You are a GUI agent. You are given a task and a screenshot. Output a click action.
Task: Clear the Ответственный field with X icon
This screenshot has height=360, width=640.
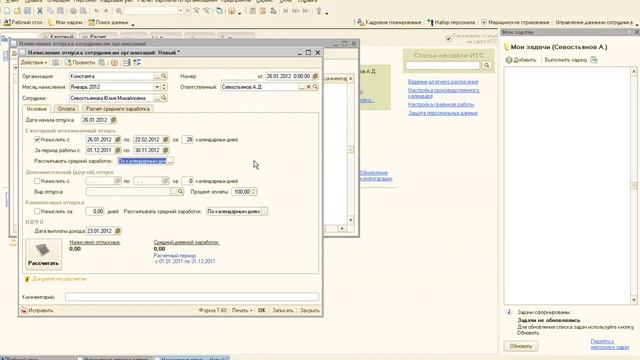[x=309, y=87]
